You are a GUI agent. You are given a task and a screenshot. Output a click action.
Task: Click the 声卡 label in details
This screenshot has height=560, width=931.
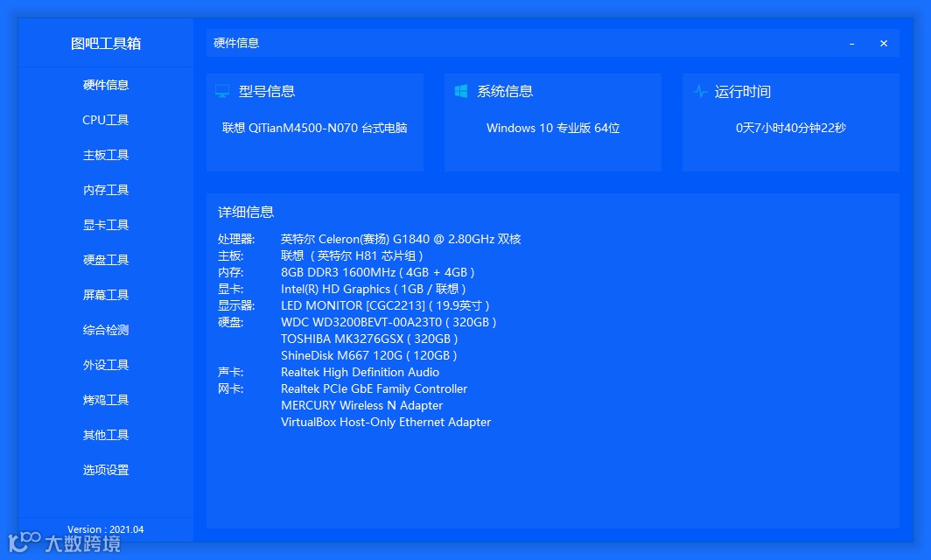click(230, 372)
